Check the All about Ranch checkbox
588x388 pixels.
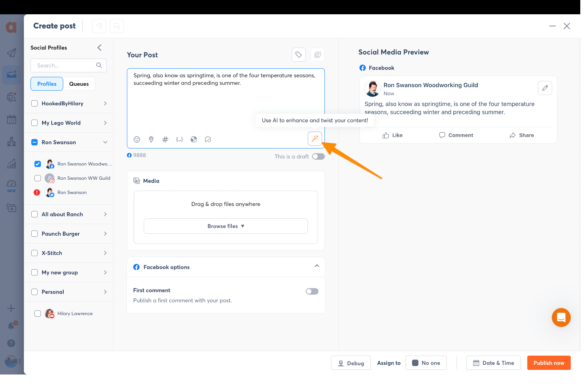tap(34, 214)
